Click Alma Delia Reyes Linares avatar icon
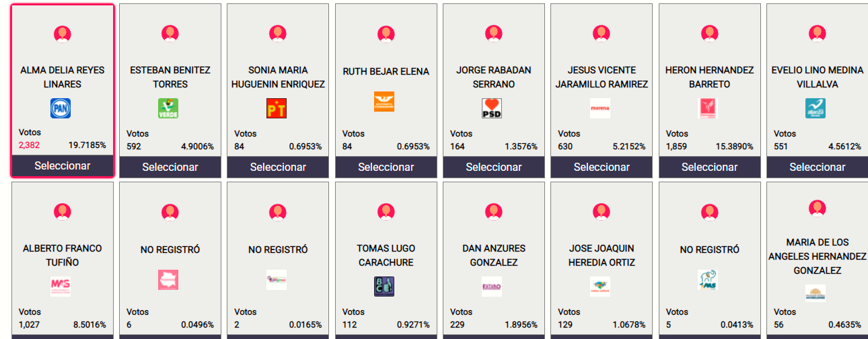 (x=63, y=34)
